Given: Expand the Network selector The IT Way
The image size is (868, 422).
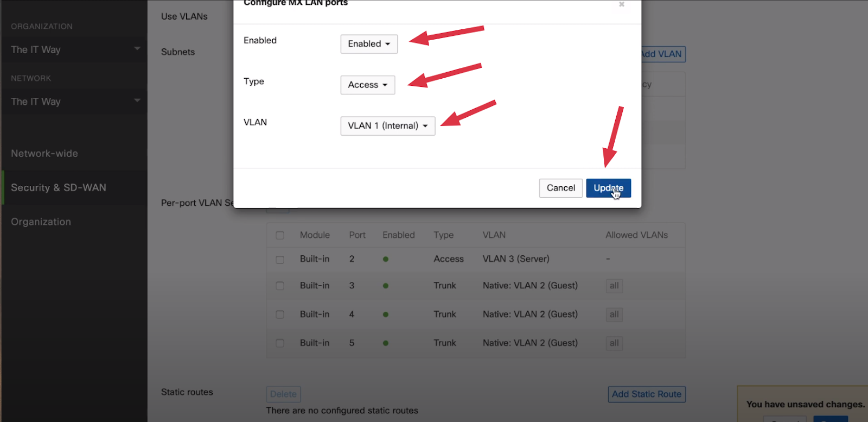Looking at the screenshot, I should [74, 102].
